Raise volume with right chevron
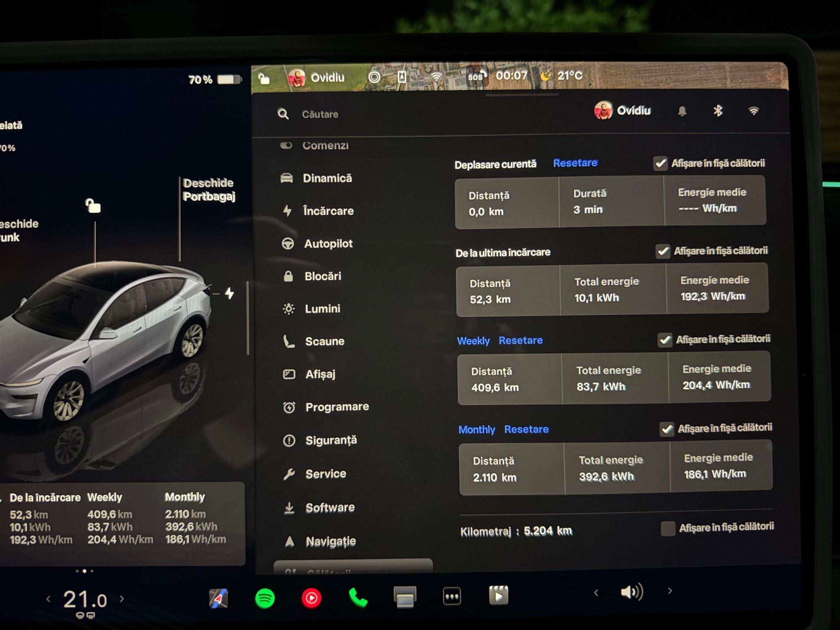Viewport: 840px width, 630px height. pos(670,591)
